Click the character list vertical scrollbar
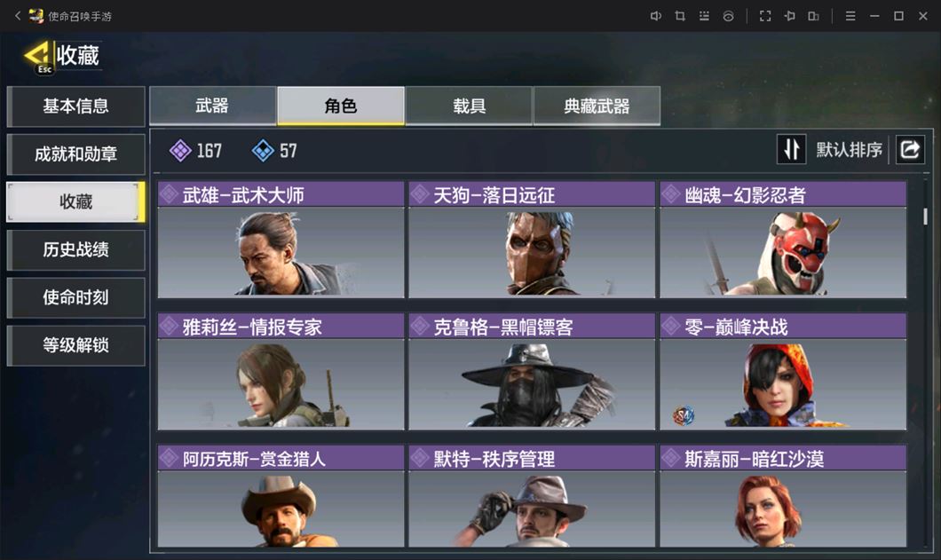The image size is (941, 560). click(925, 217)
